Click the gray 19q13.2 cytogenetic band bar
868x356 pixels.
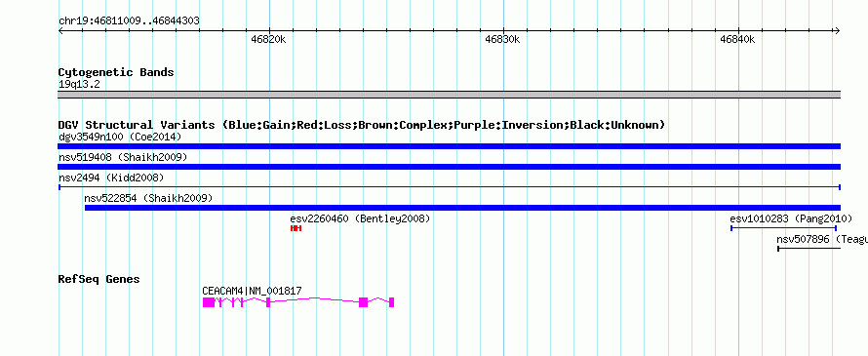449,95
